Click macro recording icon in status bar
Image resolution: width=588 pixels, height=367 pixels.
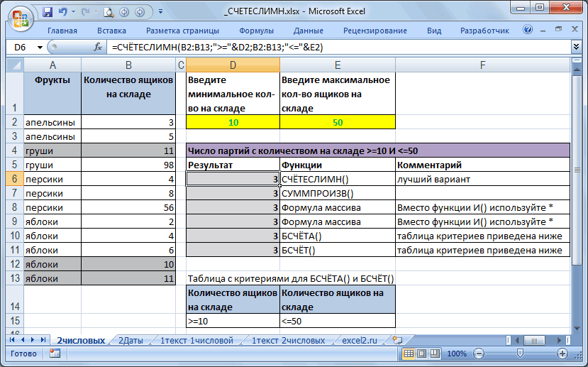click(55, 354)
